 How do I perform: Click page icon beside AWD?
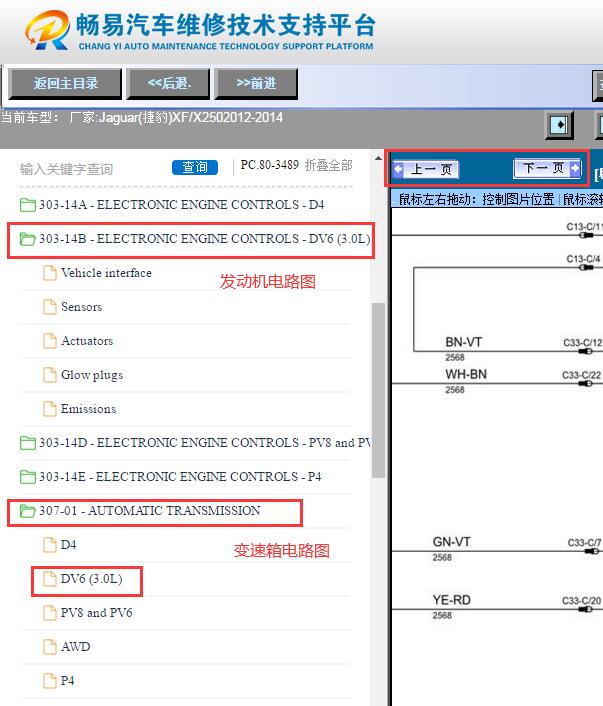click(x=50, y=647)
